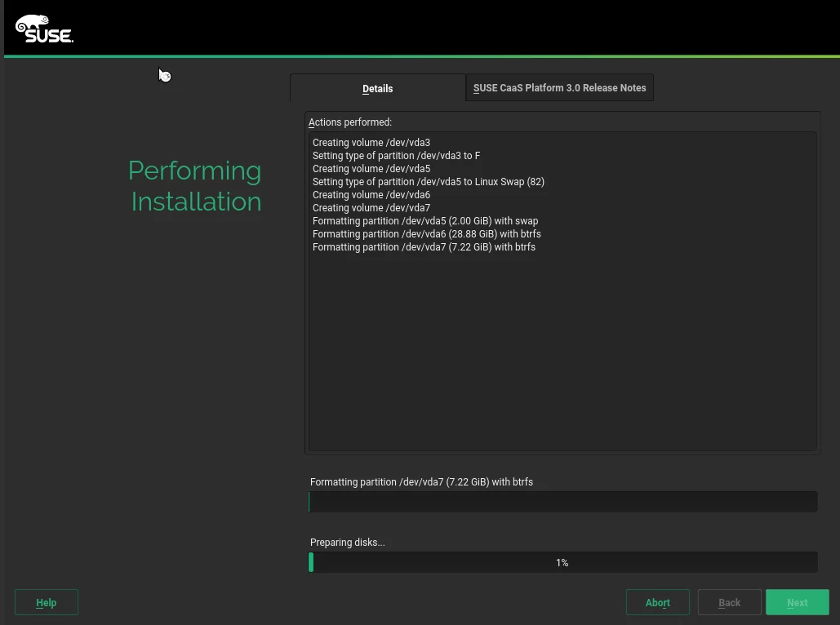Click the 'Performing Installation' heading
The width and height of the screenshot is (840, 625).
click(195, 186)
